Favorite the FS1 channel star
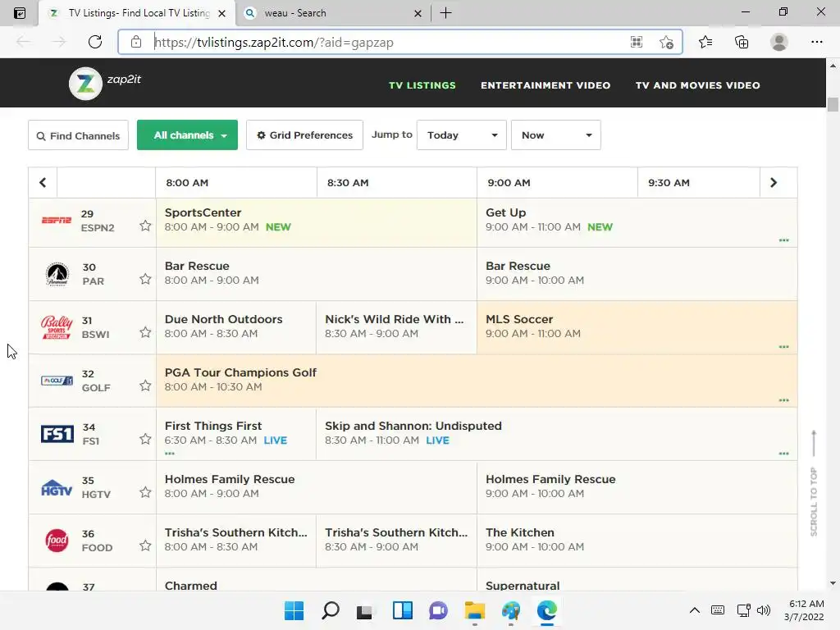 click(145, 439)
